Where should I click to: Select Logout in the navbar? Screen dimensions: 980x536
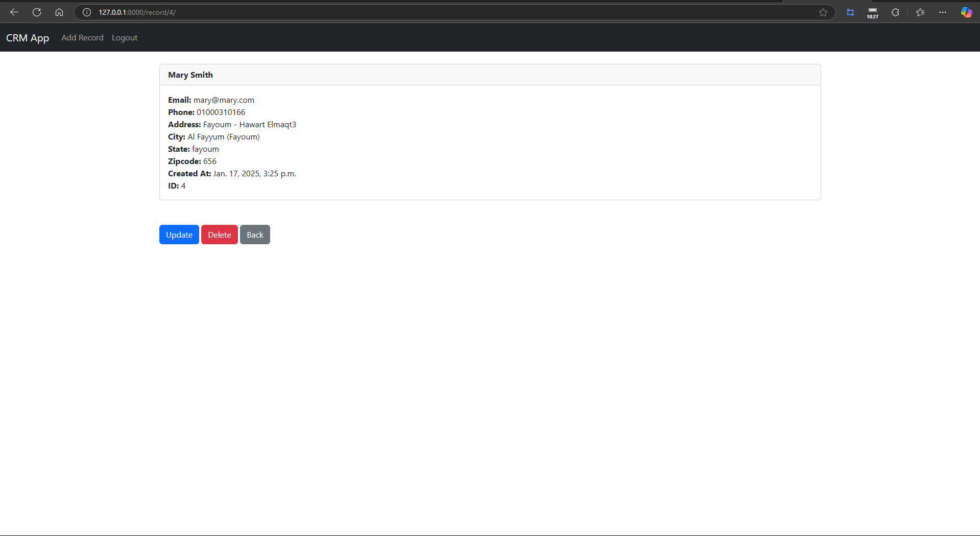[x=125, y=38]
